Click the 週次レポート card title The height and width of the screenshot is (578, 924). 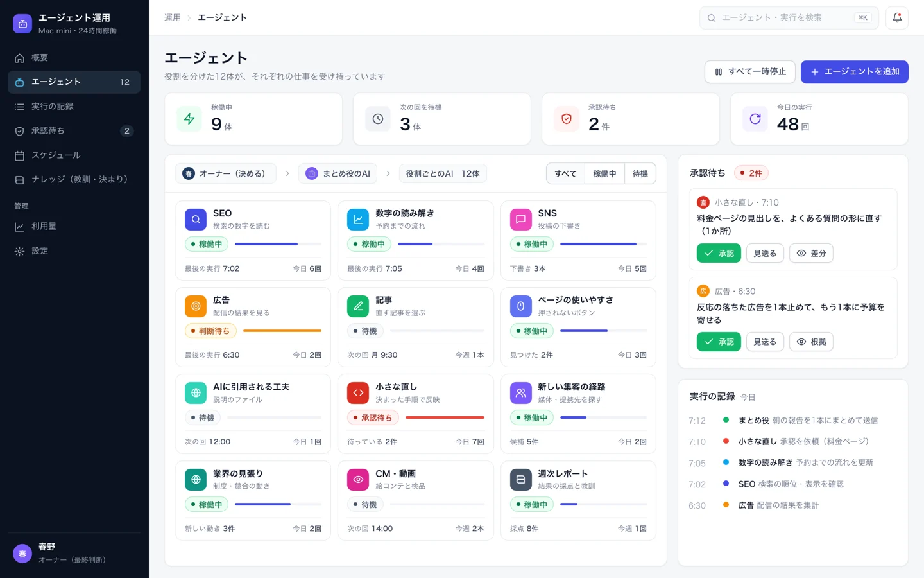(x=563, y=474)
